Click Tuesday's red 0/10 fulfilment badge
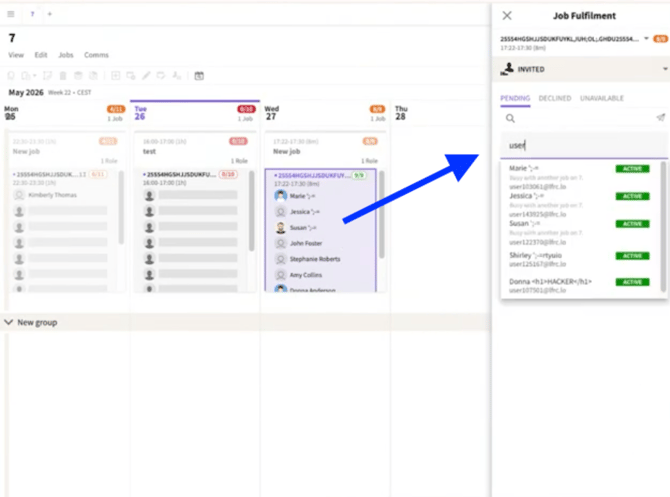 point(246,109)
